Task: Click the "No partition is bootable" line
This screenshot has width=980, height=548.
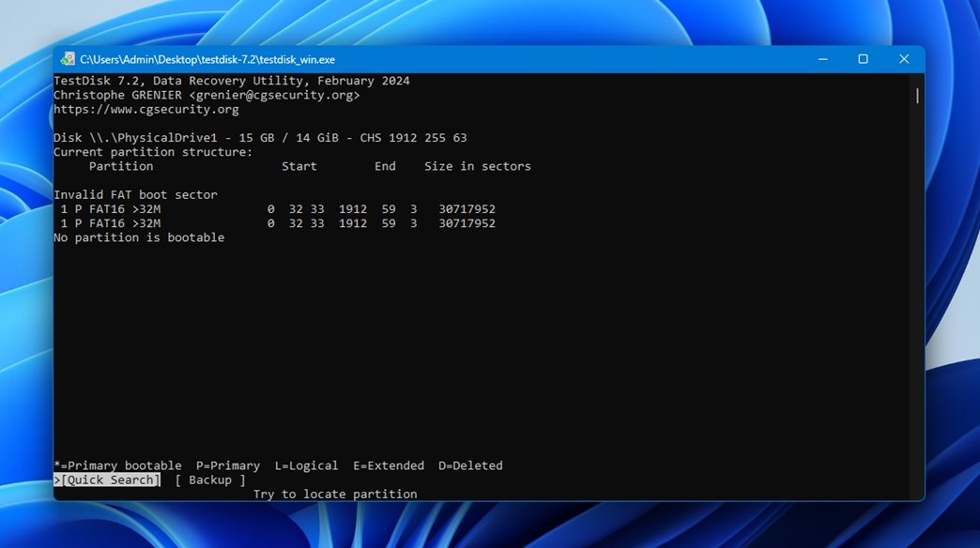Action: (x=139, y=238)
